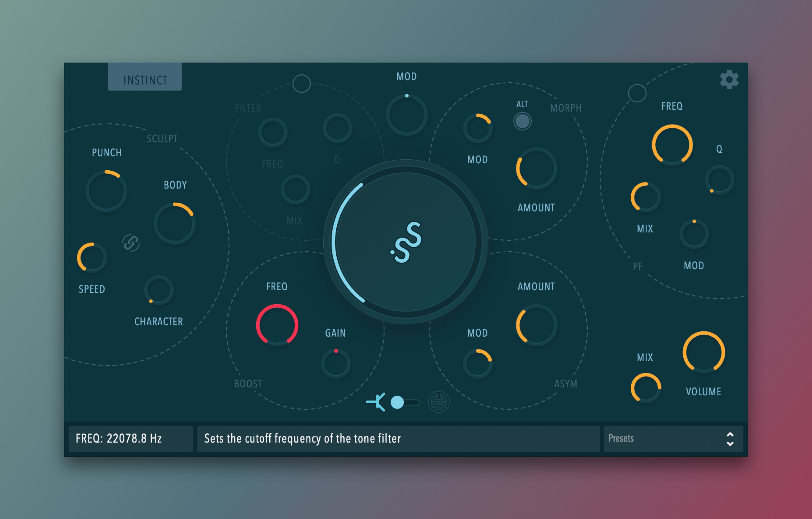Click the MORPH section label
812x519 pixels.
(566, 108)
